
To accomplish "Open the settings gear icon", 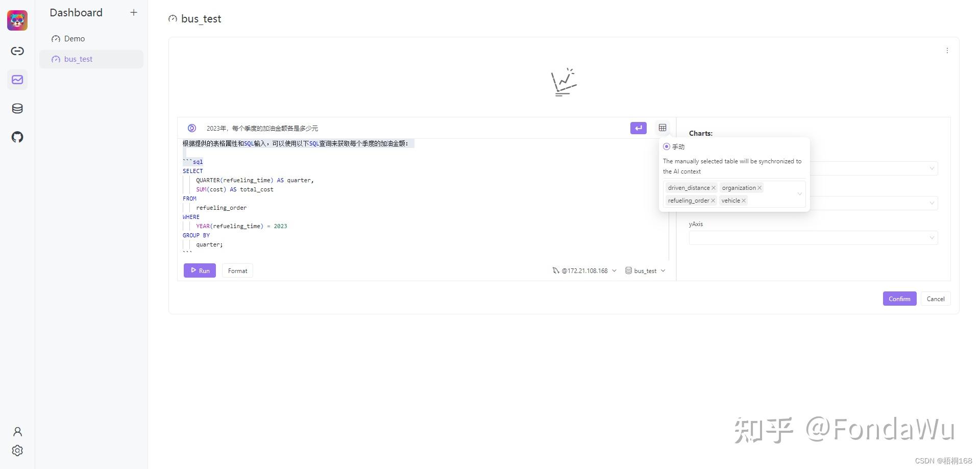I will point(17,451).
